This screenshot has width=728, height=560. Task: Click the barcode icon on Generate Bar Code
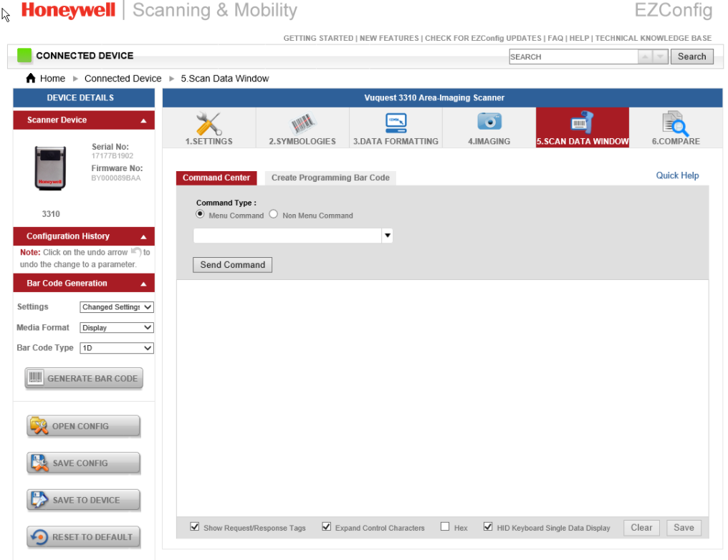[x=35, y=377]
